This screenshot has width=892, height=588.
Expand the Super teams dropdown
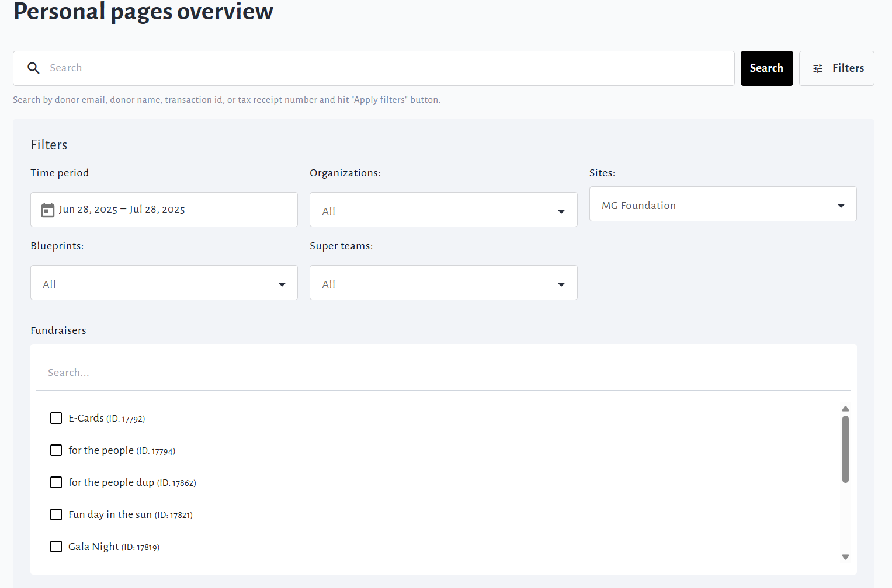tap(443, 283)
